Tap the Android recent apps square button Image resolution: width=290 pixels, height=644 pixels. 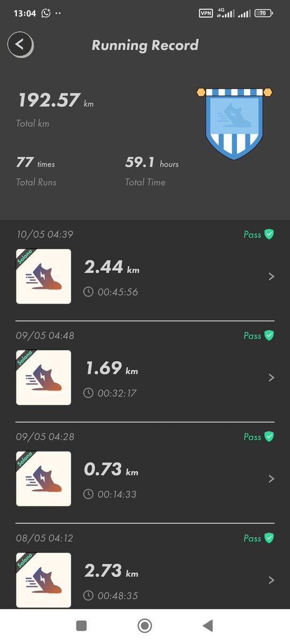pos(81,626)
